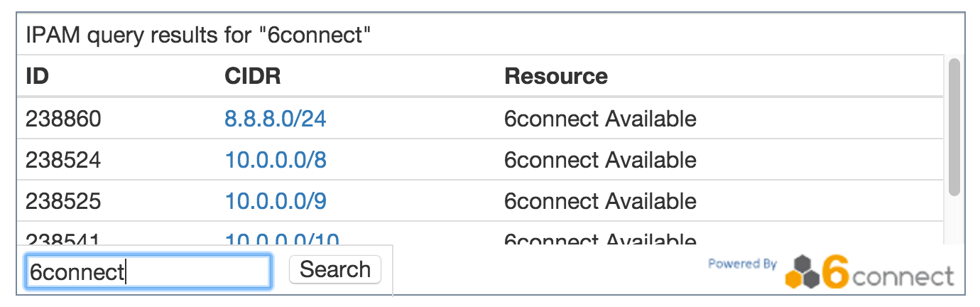Select the row with ID 238860
980x307 pixels.
[x=63, y=119]
